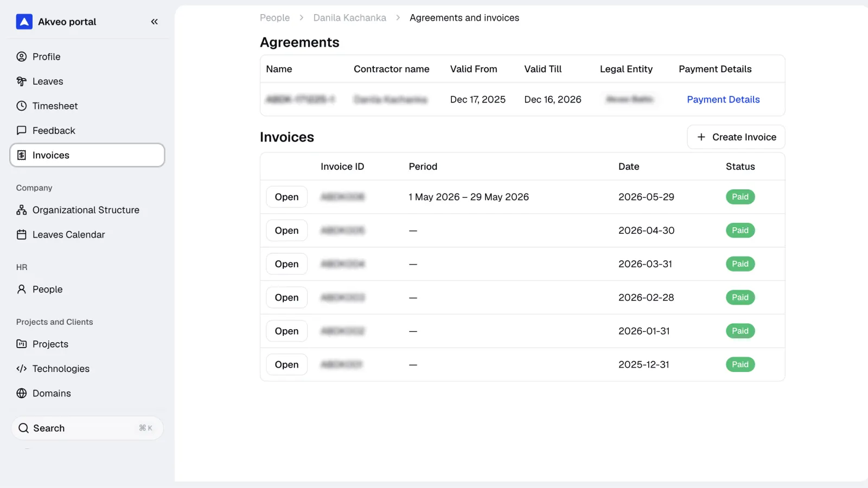Click the People breadcrumb link
Viewport: 868px width, 488px height.
coord(275,18)
